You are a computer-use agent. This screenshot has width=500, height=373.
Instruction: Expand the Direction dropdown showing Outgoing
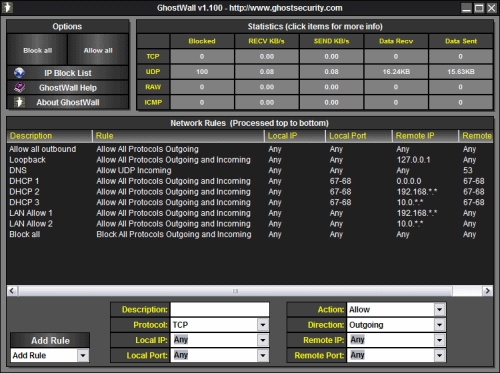(x=440, y=325)
